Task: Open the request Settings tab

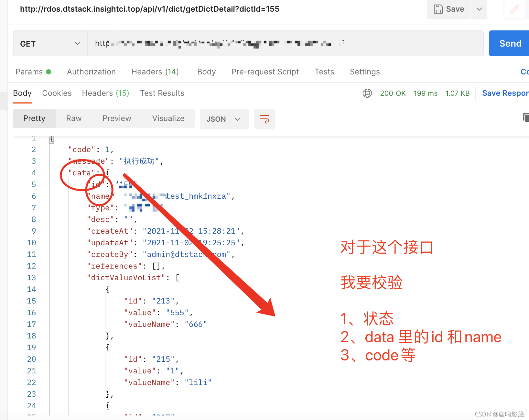Action: [x=365, y=72]
